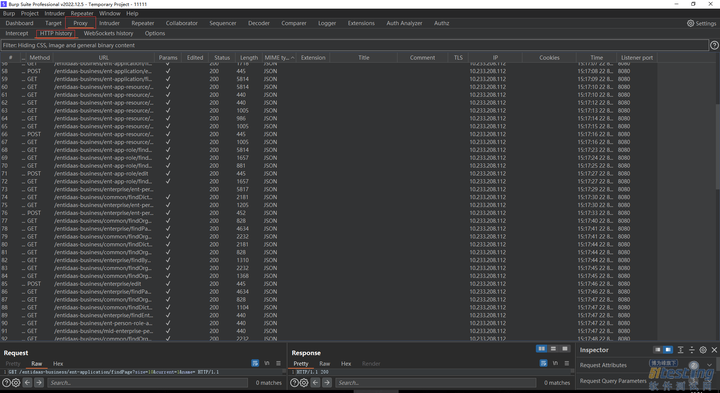Screen dimensions: 720x393
Task: Select the HTTP history sub-tab
Action: pyautogui.click(x=56, y=34)
